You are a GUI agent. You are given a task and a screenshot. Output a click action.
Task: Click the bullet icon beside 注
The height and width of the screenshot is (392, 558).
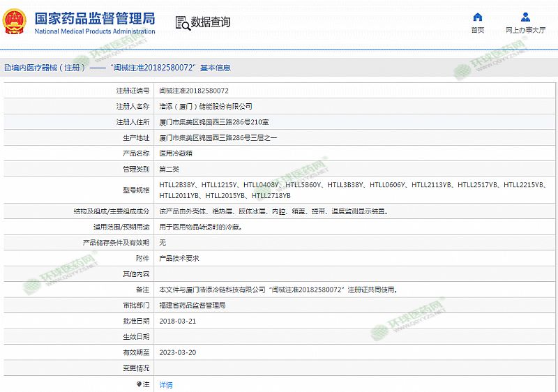tap(139, 384)
